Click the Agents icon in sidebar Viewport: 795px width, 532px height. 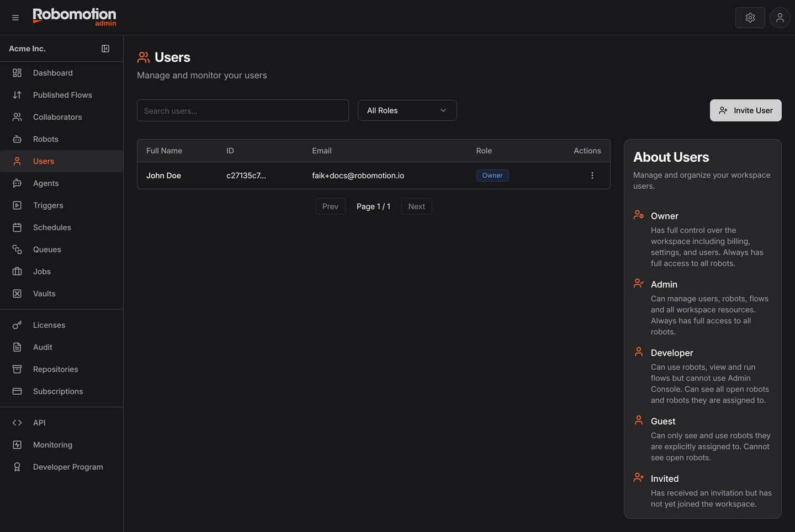click(x=17, y=183)
